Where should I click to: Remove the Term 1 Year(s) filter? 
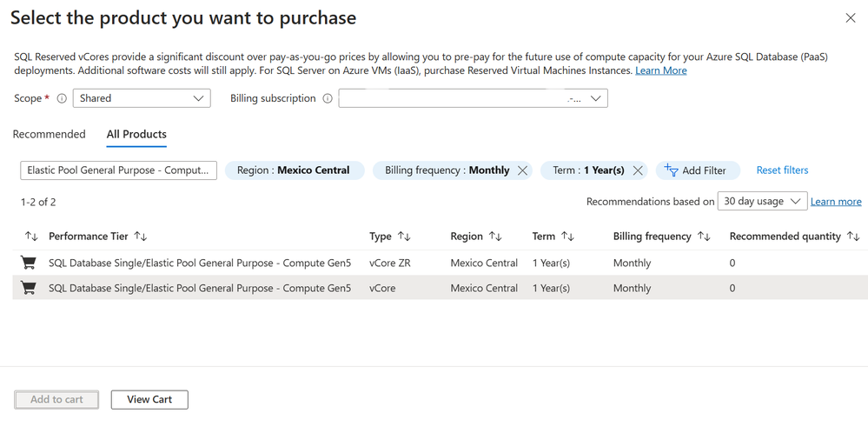click(638, 170)
